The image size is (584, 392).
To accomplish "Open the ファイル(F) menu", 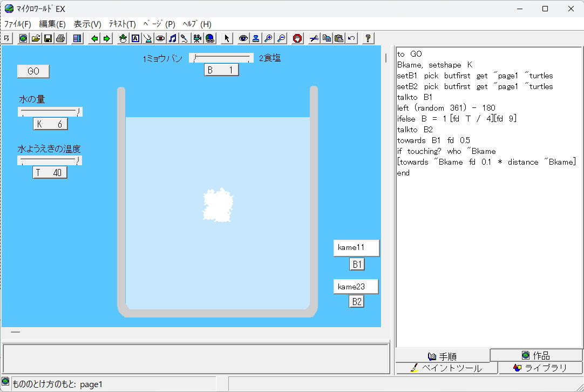I will coord(17,24).
